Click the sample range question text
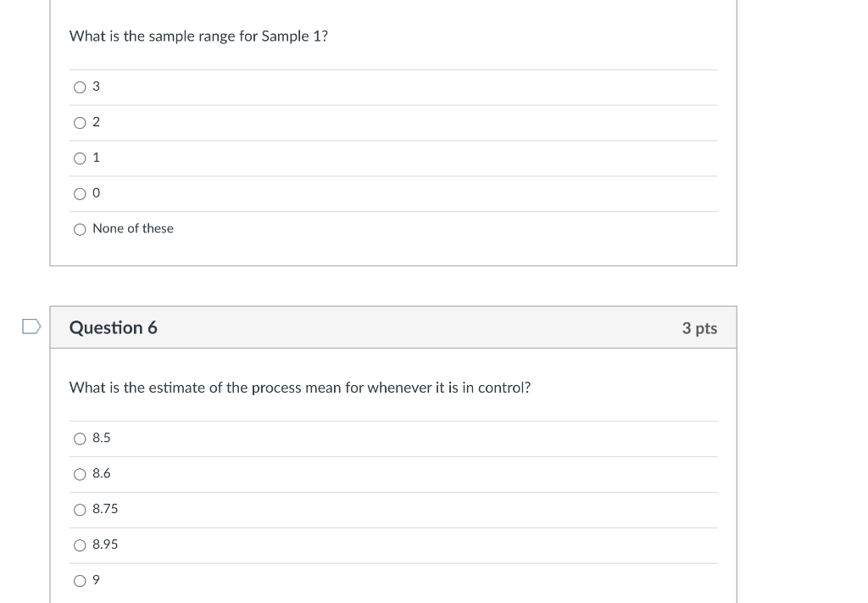Image resolution: width=868 pixels, height=603 pixels. pyautogui.click(x=199, y=36)
